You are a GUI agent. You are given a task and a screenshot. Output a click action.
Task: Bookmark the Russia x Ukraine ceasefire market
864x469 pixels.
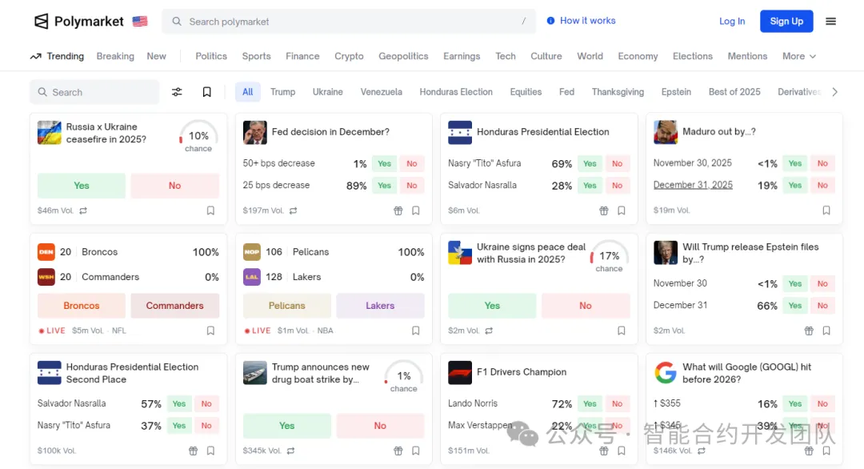(x=210, y=211)
